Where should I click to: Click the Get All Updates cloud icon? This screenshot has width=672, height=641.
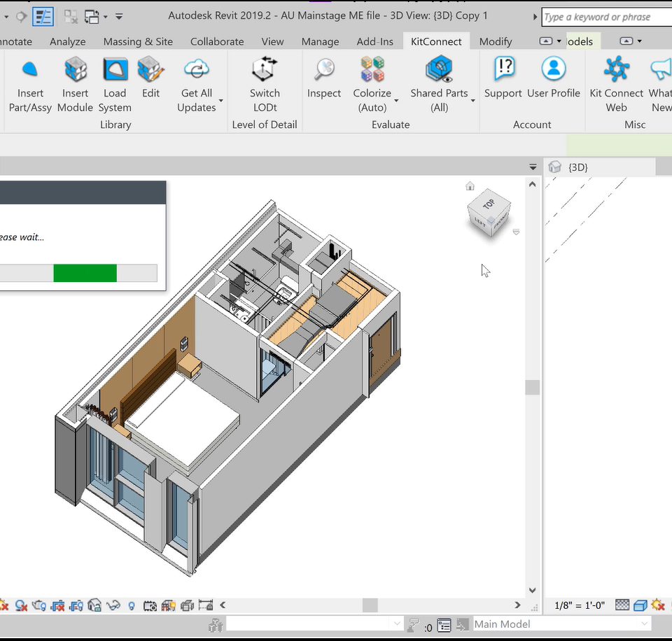pos(196,69)
